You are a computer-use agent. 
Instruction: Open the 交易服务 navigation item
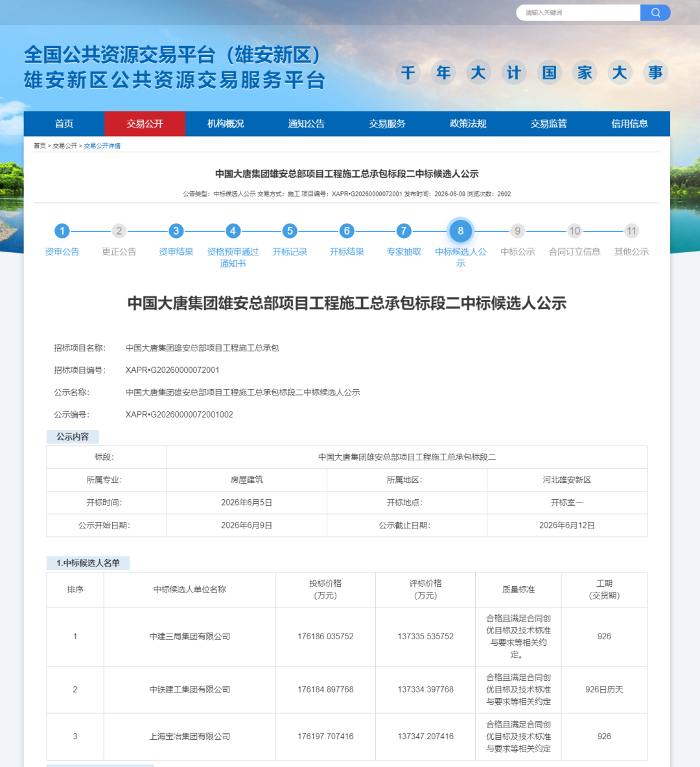click(387, 124)
